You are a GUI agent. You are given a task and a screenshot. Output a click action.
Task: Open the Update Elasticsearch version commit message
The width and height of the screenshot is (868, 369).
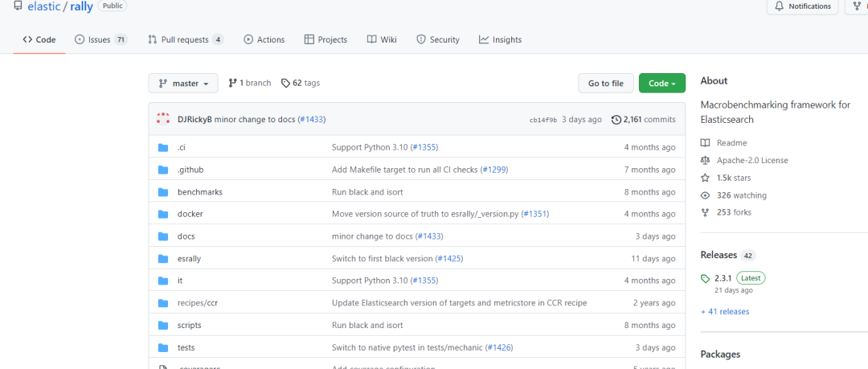pyautogui.click(x=459, y=303)
